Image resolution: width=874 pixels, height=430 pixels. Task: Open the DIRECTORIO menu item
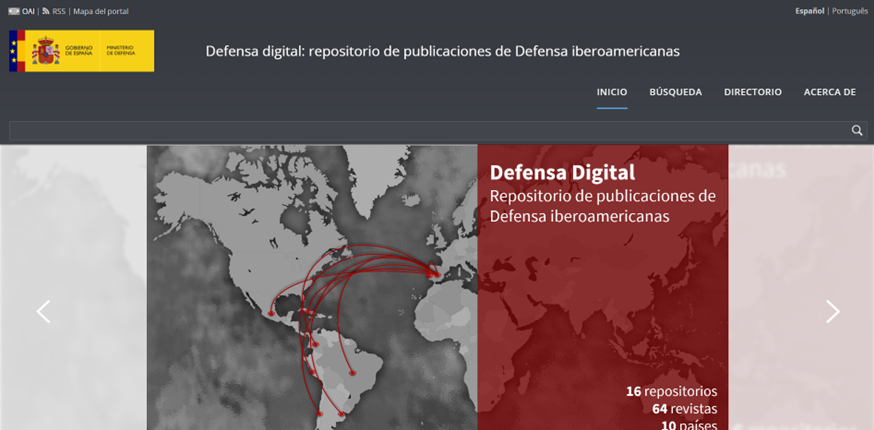click(752, 92)
